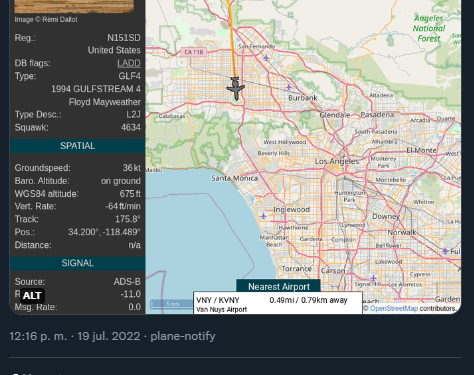The width and height of the screenshot is (474, 375).
Task: Click the Baro. Altitude on ground value
Action: coord(121,181)
